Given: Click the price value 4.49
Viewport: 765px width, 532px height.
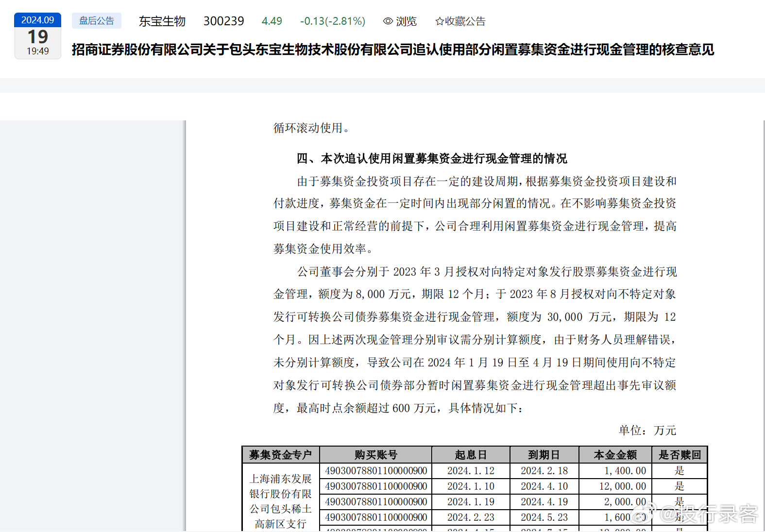Looking at the screenshot, I should (272, 21).
